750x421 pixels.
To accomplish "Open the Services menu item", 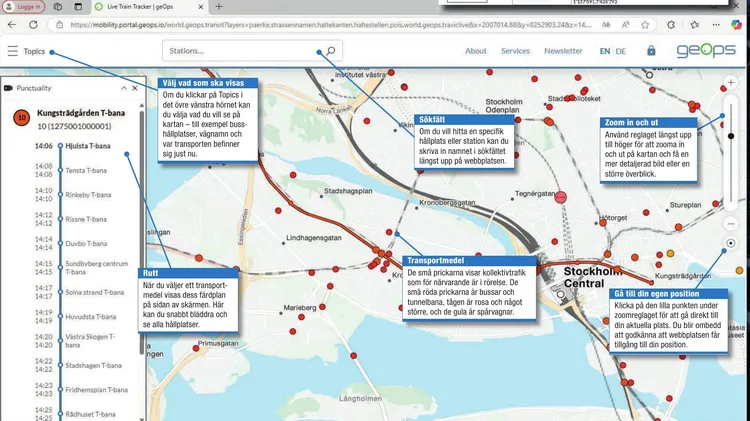I will coord(515,51).
